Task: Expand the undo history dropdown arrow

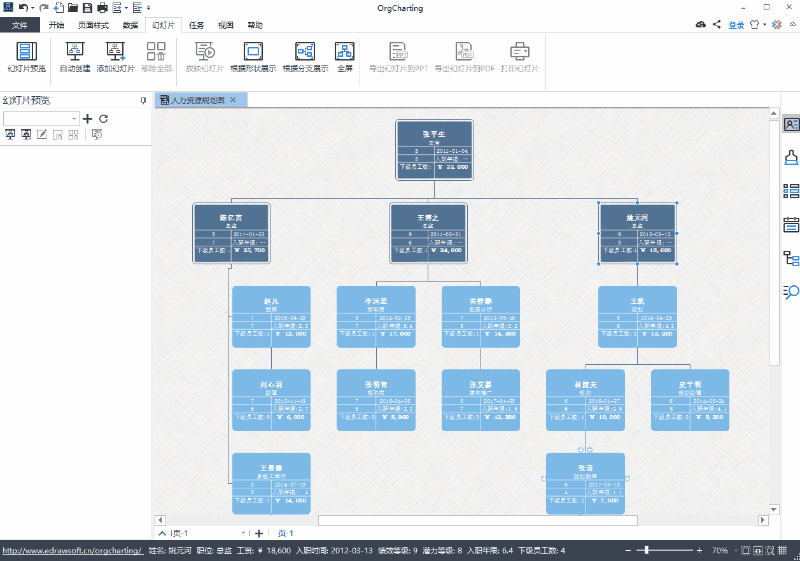Action: (x=32, y=8)
